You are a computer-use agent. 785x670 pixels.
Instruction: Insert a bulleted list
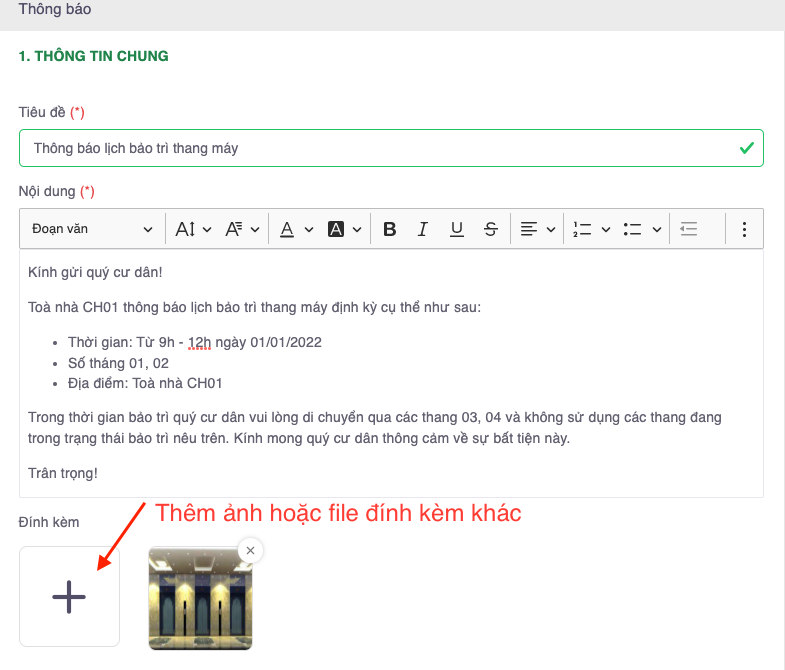coord(632,229)
